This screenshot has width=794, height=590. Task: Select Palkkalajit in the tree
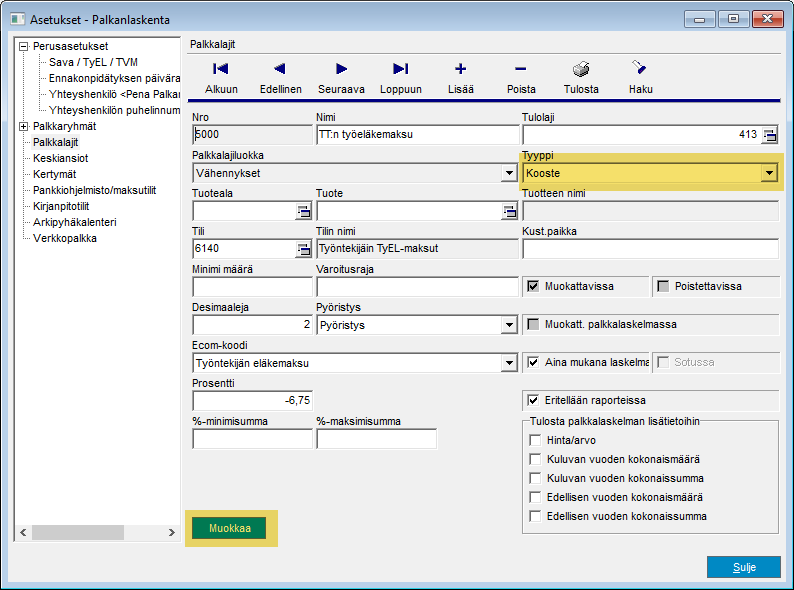56,142
